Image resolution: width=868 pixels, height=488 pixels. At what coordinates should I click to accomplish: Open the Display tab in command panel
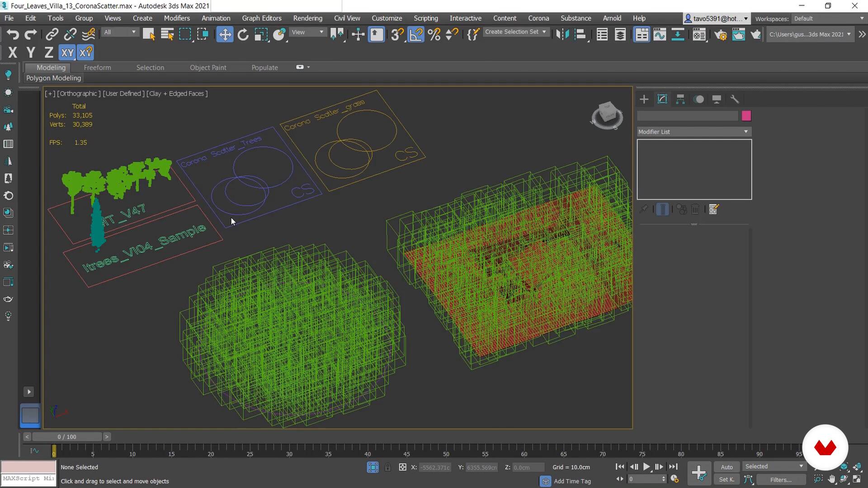pyautogui.click(x=717, y=99)
